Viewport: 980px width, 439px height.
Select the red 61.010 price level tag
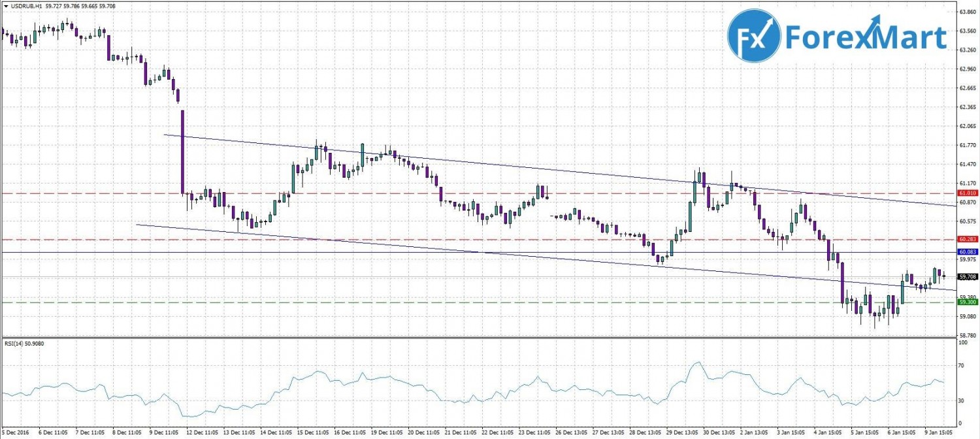967,193
